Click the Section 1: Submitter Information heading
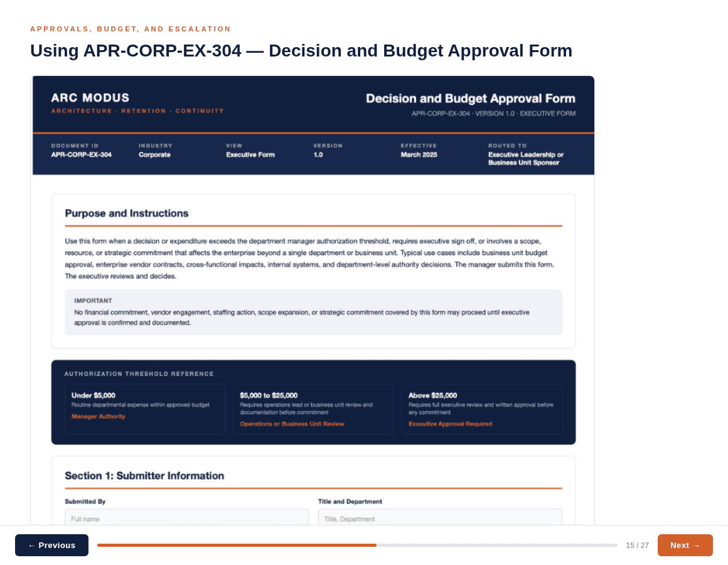 pos(144,476)
